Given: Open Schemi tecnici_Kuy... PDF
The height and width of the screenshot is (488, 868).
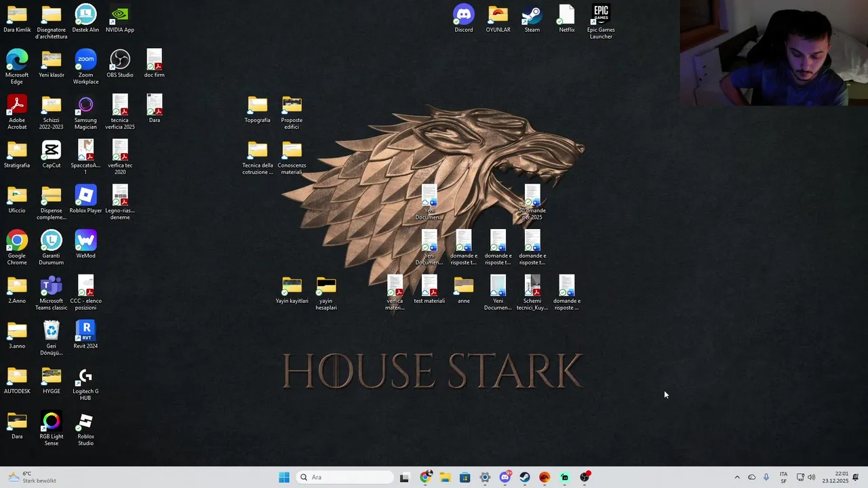Looking at the screenshot, I should (x=532, y=293).
